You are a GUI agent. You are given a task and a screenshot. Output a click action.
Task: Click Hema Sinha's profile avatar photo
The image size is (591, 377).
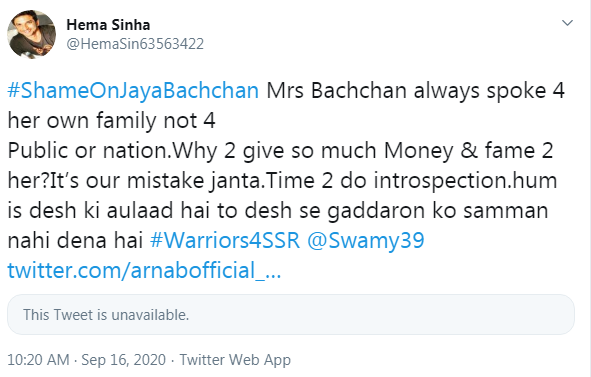[x=32, y=34]
